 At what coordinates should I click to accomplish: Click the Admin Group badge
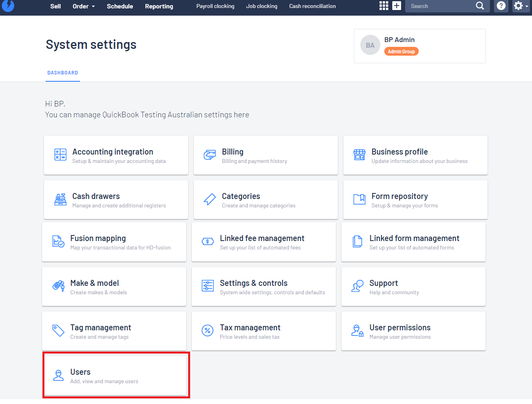(x=402, y=51)
